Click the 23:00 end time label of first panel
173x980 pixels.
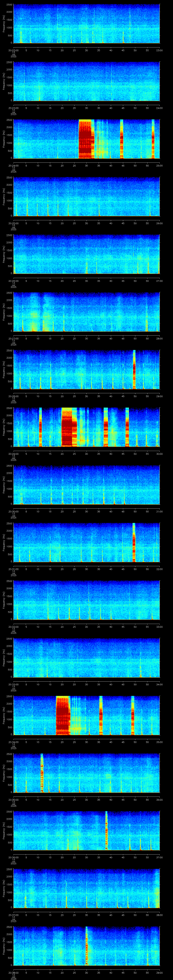(159, 50)
